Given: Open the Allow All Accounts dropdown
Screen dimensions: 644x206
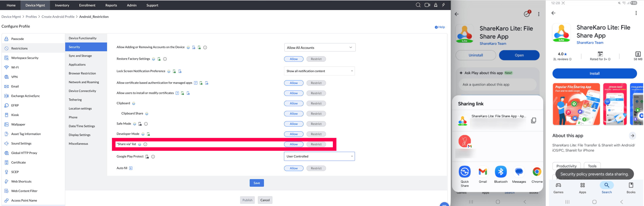Looking at the screenshot, I should coord(320,47).
